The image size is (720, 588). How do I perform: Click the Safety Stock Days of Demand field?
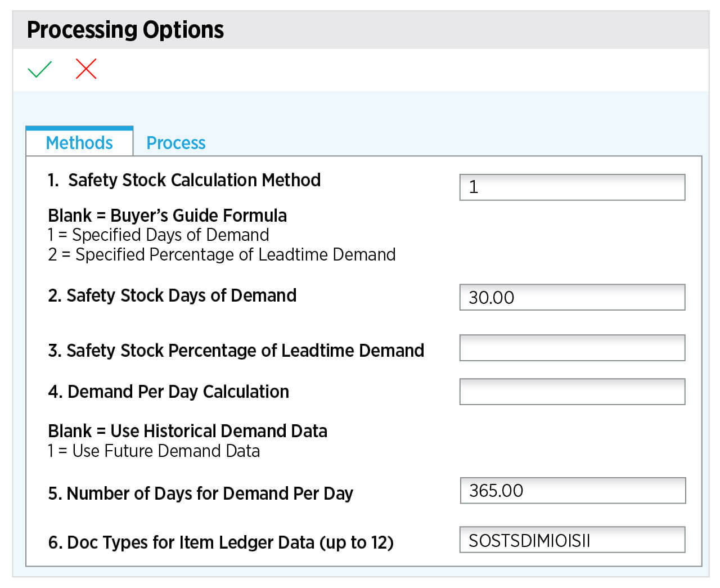[x=572, y=297]
